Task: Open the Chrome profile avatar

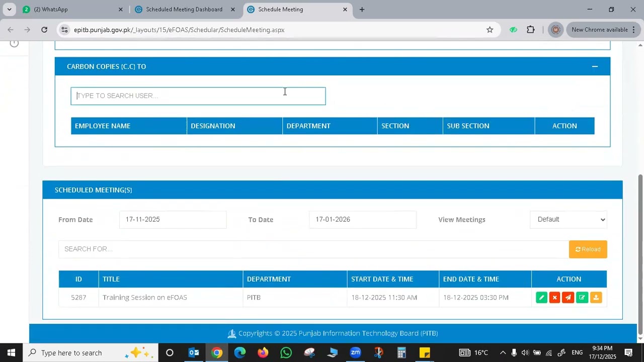Action: coord(555,30)
